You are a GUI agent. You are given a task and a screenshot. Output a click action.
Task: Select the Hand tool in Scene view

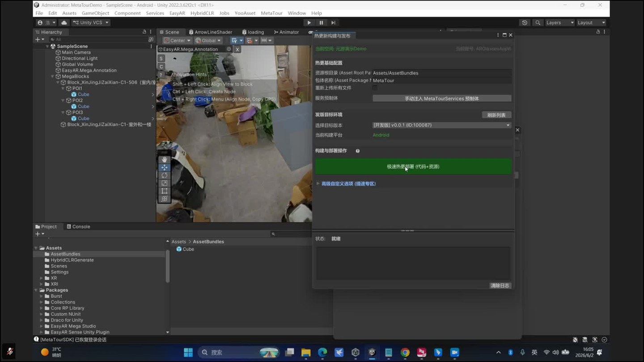pos(165,160)
